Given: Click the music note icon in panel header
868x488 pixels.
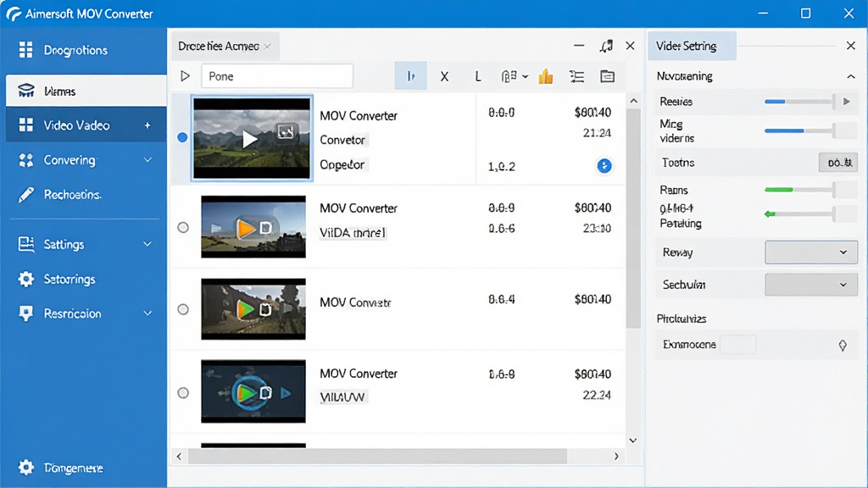Looking at the screenshot, I should tap(606, 46).
